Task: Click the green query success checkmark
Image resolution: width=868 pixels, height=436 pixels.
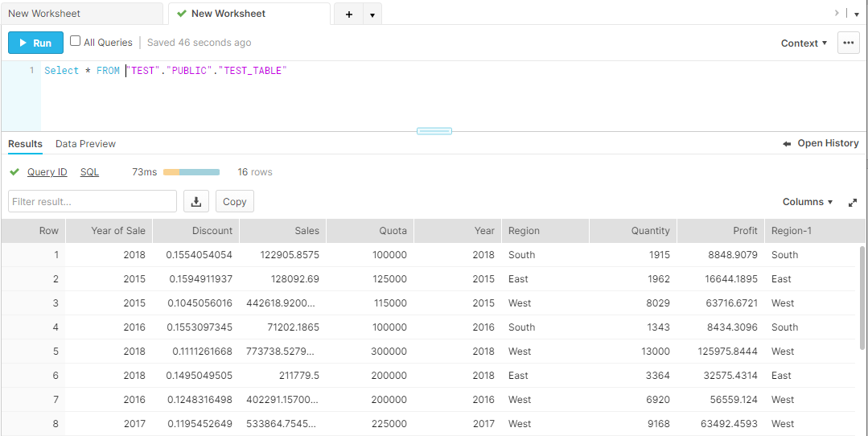Action: (x=14, y=172)
